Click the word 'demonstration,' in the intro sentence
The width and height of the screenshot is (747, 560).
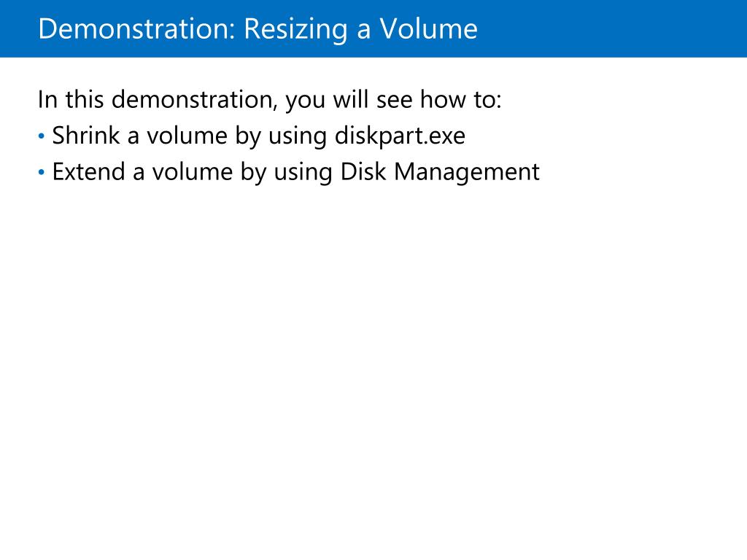[x=194, y=100]
